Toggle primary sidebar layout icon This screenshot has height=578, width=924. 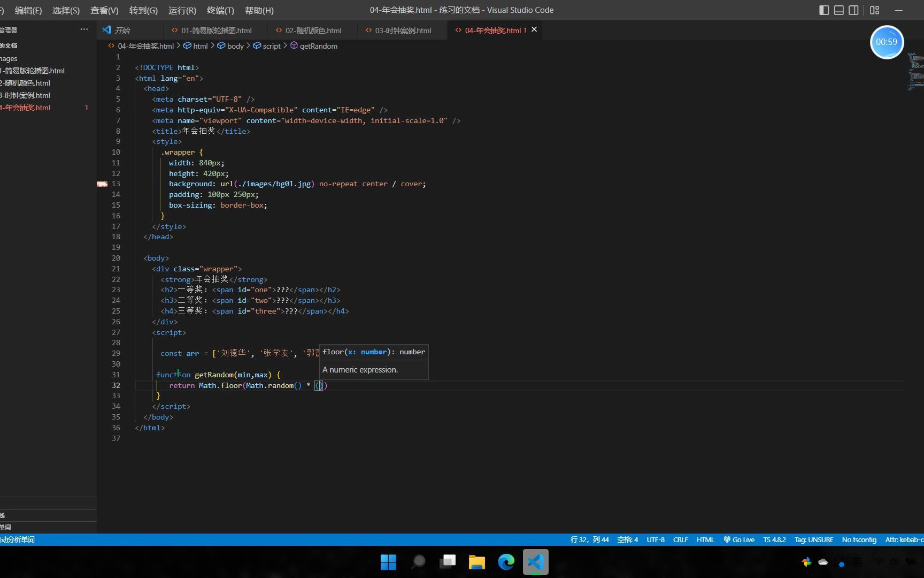824,10
